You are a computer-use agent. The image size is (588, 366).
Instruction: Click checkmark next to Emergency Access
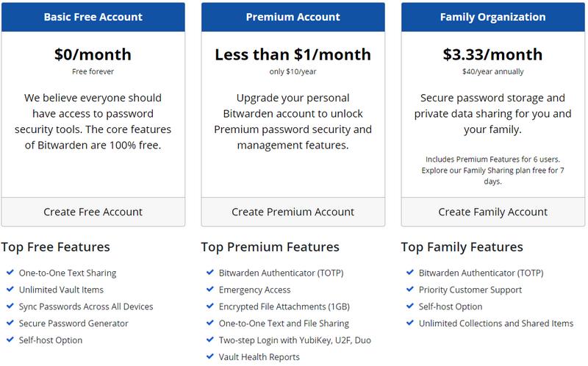[209, 290]
